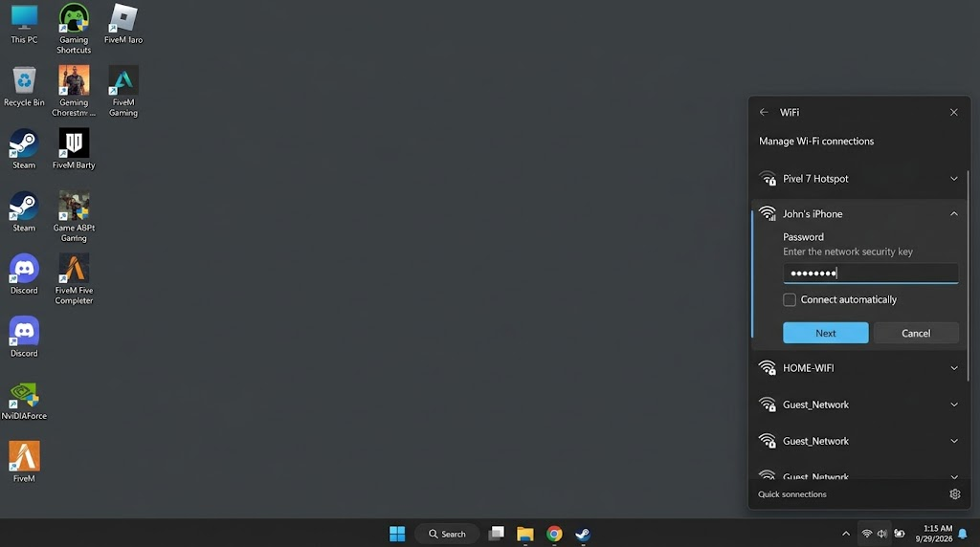Select the FiveM desktop icon at the bottom

point(24,463)
